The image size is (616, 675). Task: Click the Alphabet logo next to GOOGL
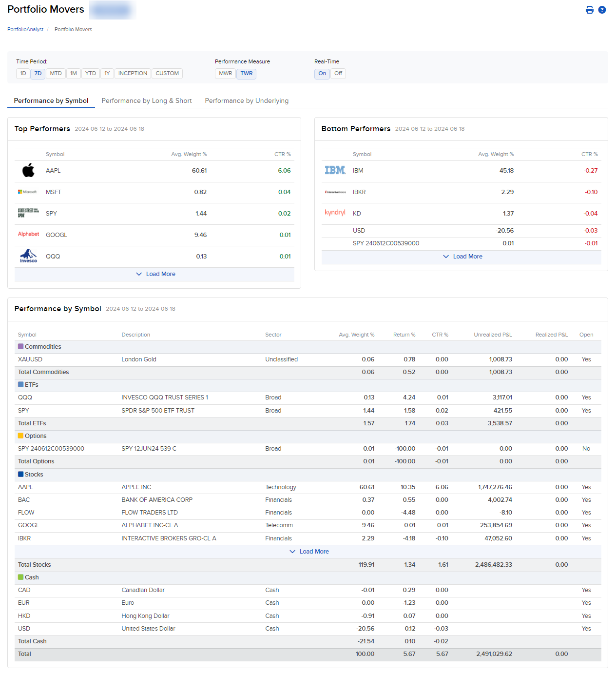coord(28,235)
